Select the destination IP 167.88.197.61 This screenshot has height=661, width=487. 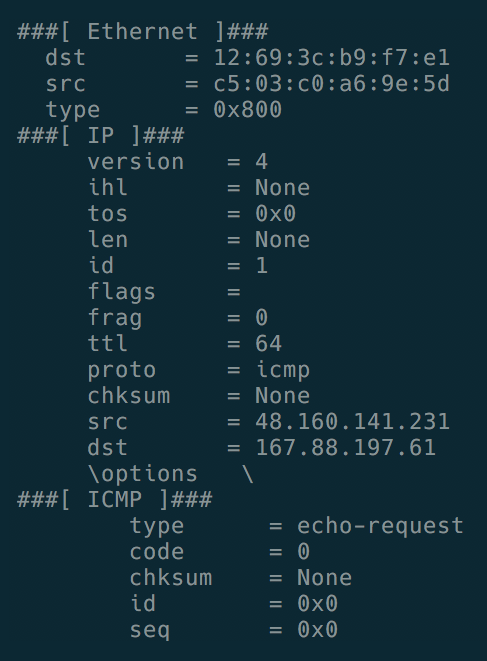tap(345, 447)
